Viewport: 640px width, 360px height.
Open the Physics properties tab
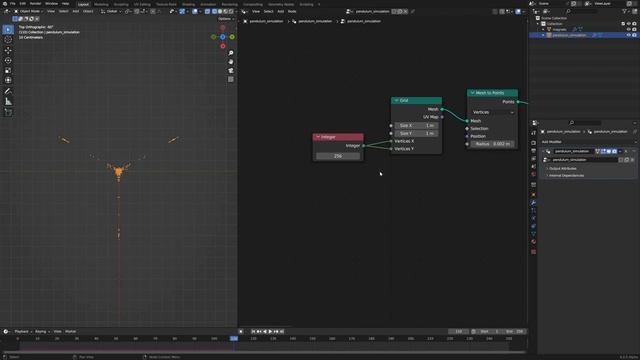[x=533, y=218]
